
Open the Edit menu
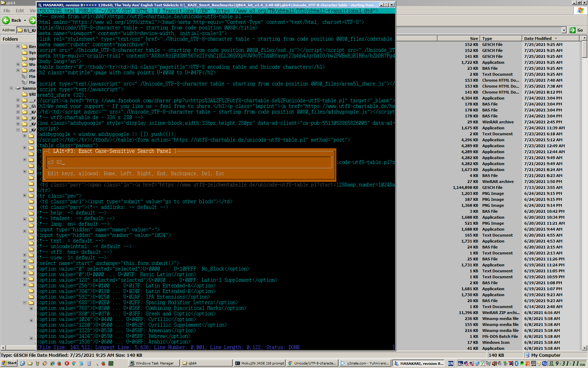click(20, 11)
